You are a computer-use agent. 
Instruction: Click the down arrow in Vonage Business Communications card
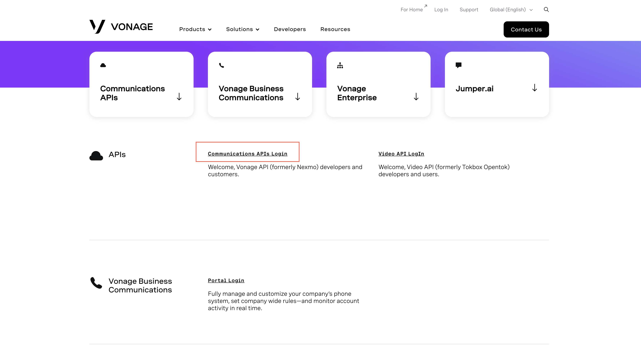pyautogui.click(x=298, y=97)
